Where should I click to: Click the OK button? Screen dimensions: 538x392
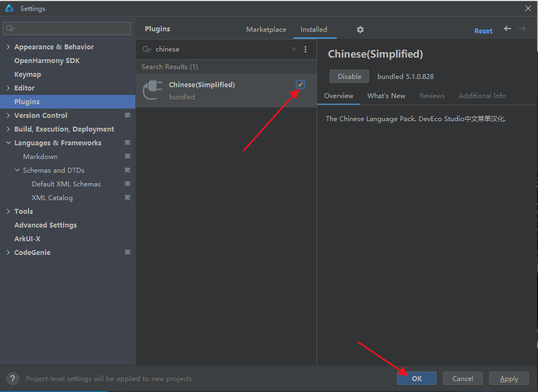417,378
